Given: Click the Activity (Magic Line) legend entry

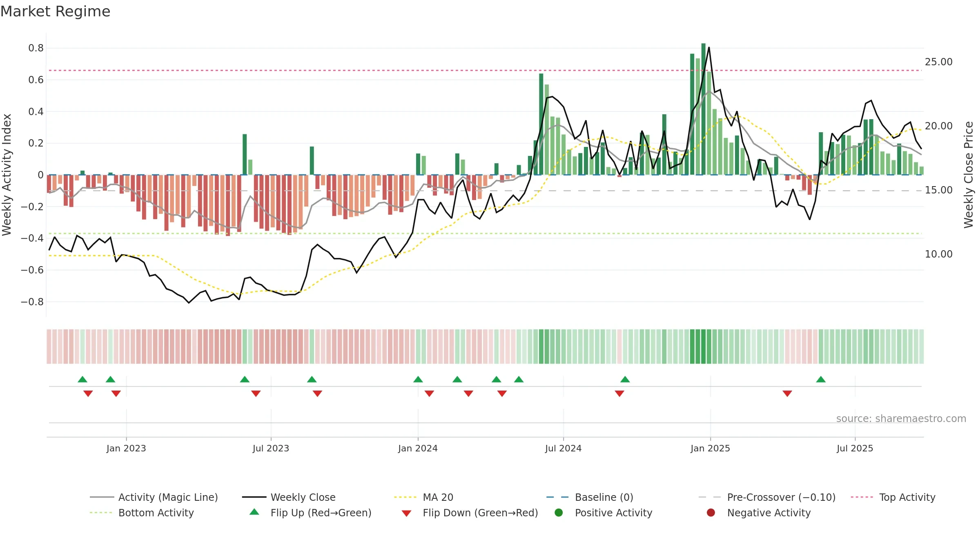Looking at the screenshot, I should pos(154,497).
